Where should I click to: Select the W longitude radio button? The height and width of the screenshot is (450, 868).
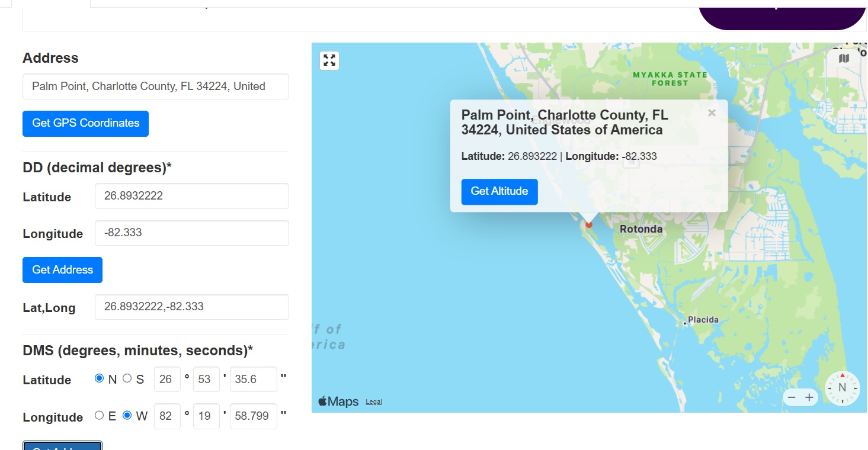tap(127, 415)
